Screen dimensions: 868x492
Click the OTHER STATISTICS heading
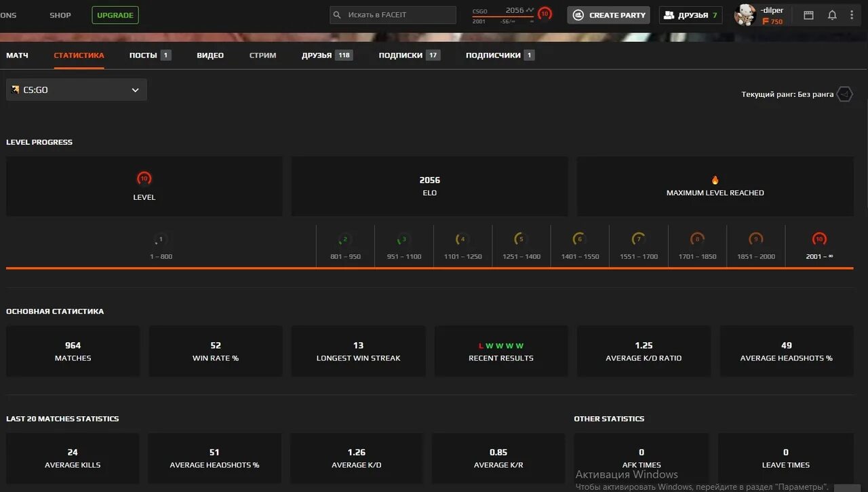(609, 419)
